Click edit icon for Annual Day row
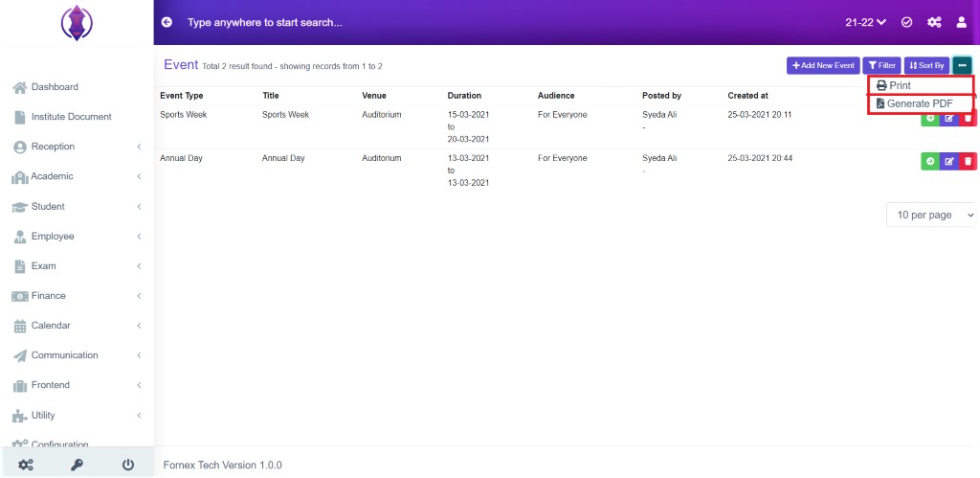980x478 pixels. (948, 162)
